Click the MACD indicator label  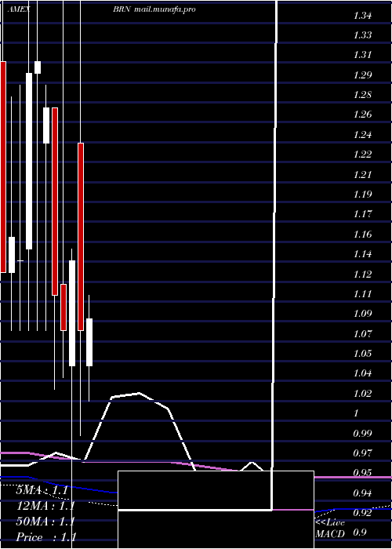click(x=330, y=534)
